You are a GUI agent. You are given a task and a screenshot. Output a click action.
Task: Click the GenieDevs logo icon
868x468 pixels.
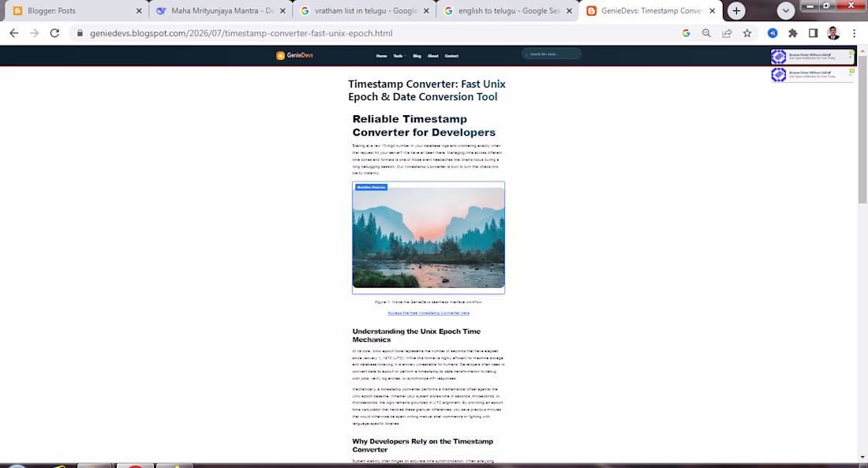280,55
